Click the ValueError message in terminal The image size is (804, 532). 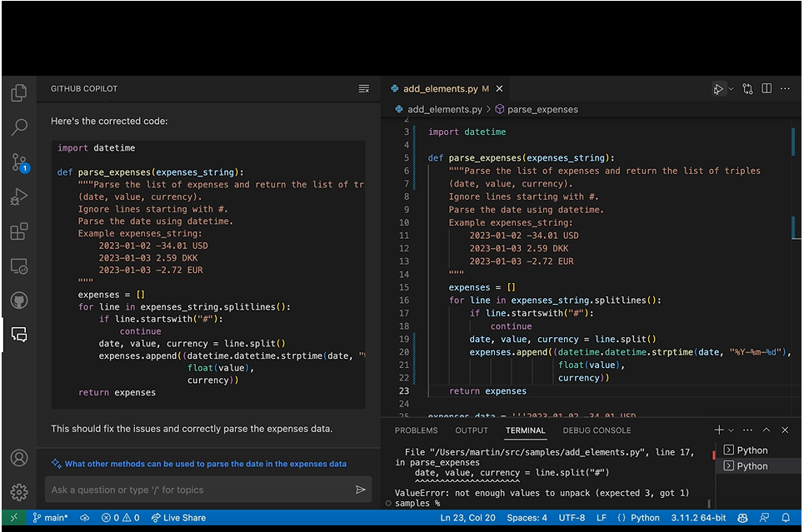coord(542,493)
